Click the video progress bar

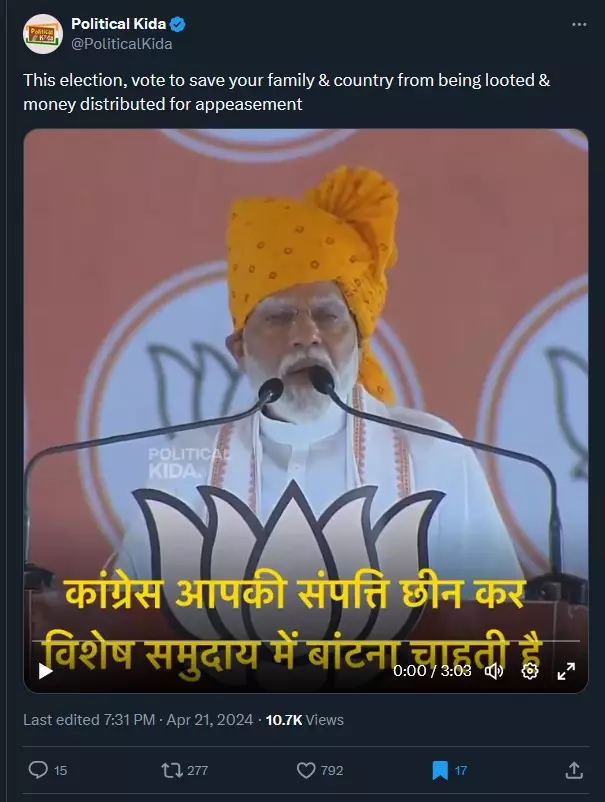click(306, 640)
